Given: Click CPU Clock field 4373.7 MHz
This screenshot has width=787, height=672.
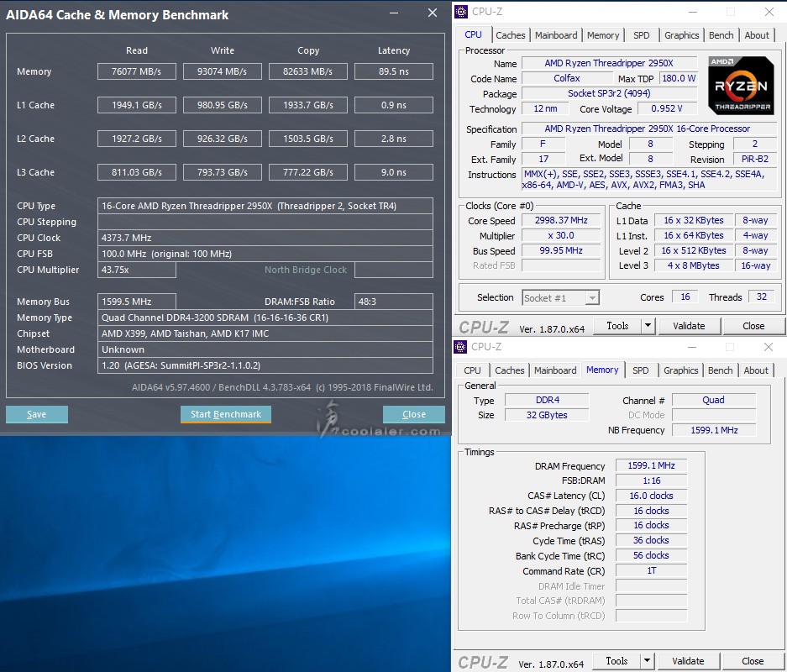Looking at the screenshot, I should coord(265,238).
